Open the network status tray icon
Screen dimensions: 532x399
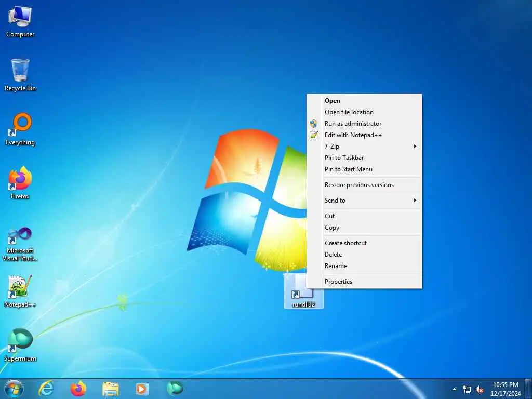(467, 390)
